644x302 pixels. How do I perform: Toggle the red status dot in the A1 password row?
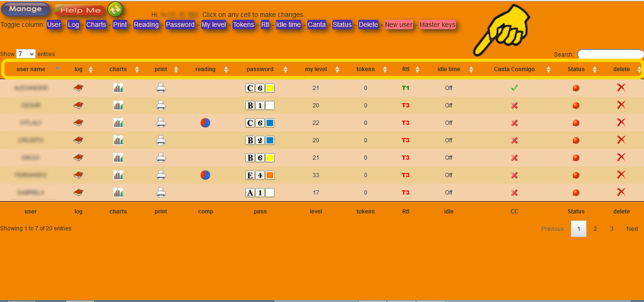(576, 192)
